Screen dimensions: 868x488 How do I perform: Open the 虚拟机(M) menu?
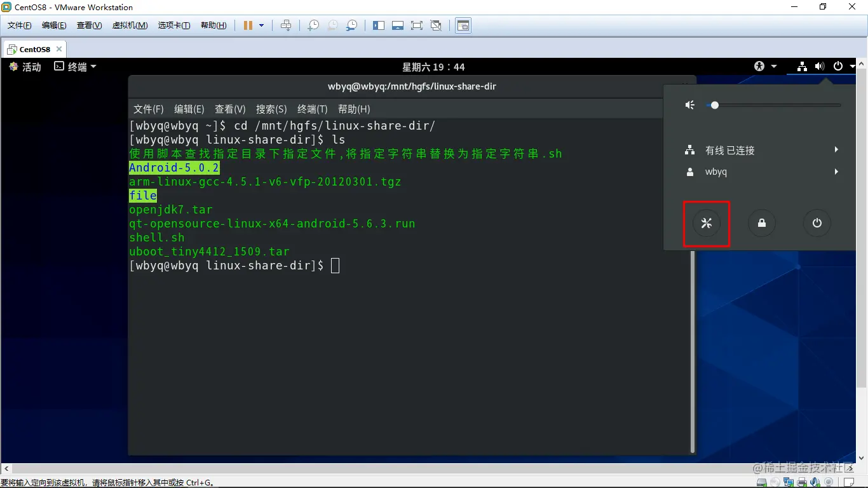130,25
